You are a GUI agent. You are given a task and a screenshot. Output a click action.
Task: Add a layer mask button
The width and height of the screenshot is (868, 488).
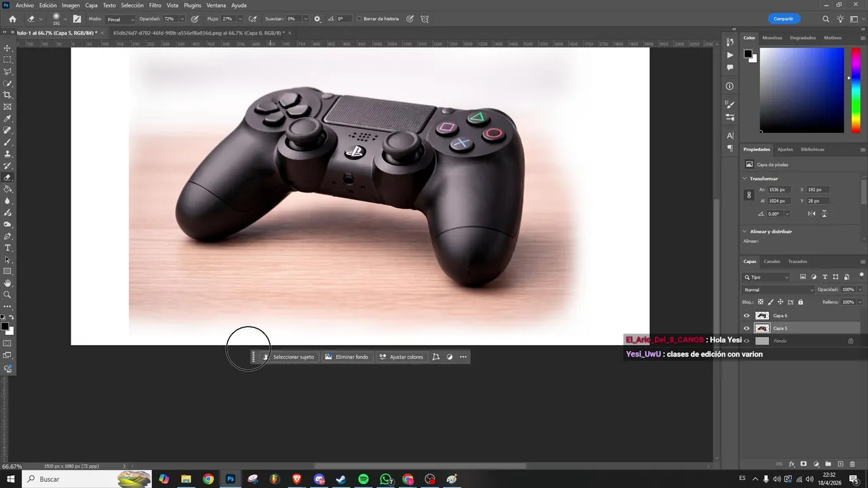pyautogui.click(x=804, y=464)
